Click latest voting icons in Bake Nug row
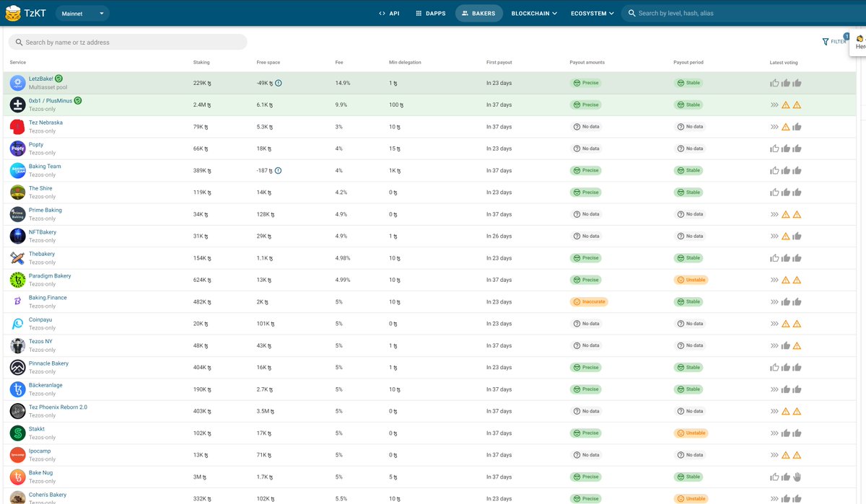 click(786, 477)
